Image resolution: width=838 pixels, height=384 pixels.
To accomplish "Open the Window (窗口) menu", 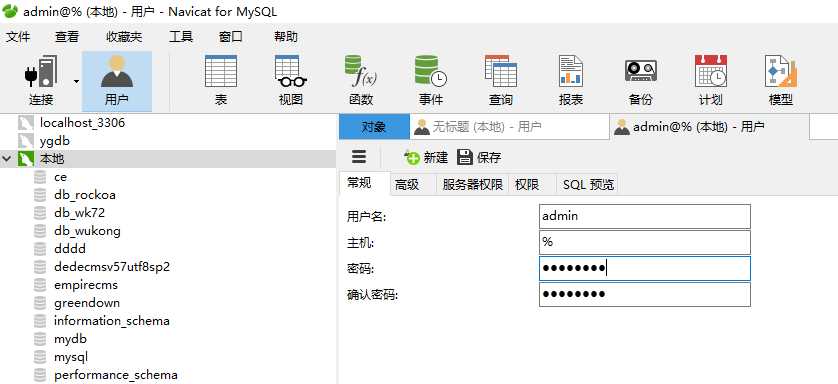I will [230, 37].
